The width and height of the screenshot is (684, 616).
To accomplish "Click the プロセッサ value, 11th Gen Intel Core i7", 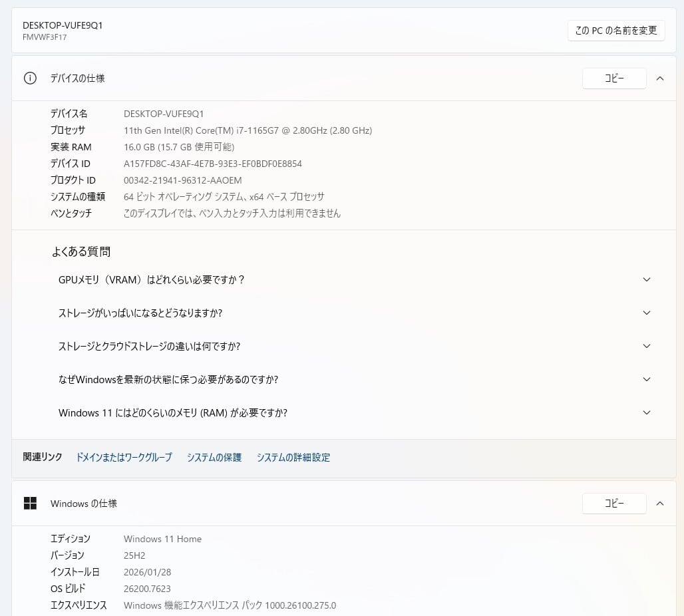I will point(248,130).
